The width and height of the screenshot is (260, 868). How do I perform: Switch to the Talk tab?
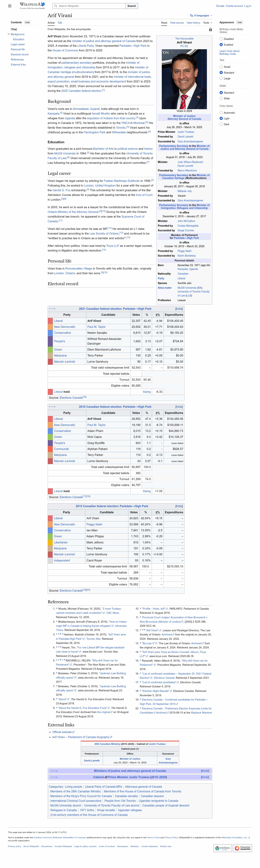60,23
